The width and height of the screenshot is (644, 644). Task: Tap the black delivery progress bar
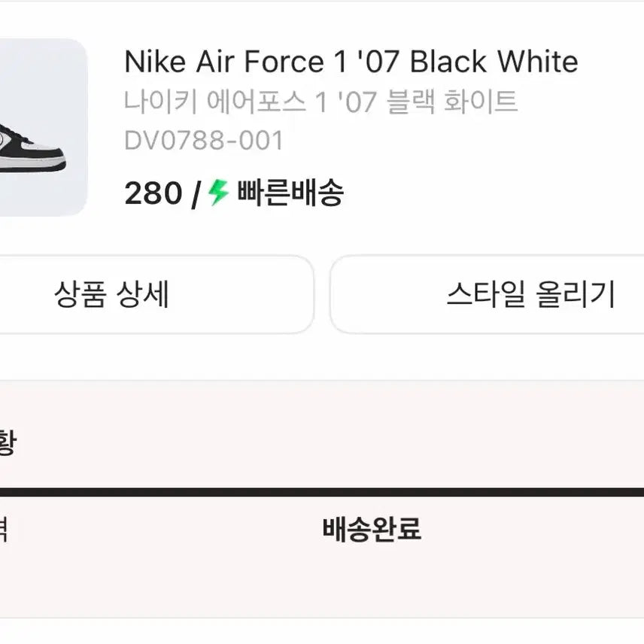tap(322, 490)
